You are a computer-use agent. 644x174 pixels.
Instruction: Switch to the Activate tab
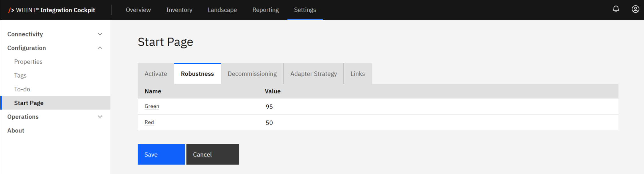click(x=156, y=74)
